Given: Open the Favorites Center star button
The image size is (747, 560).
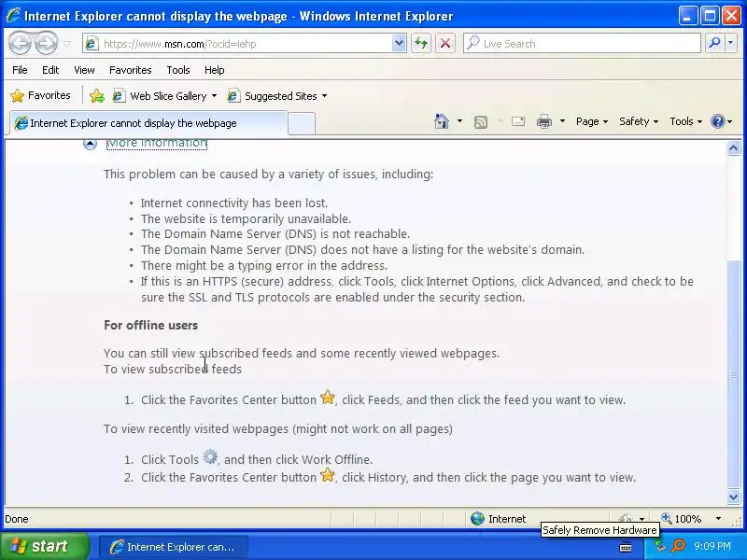Looking at the screenshot, I should pyautogui.click(x=41, y=96).
